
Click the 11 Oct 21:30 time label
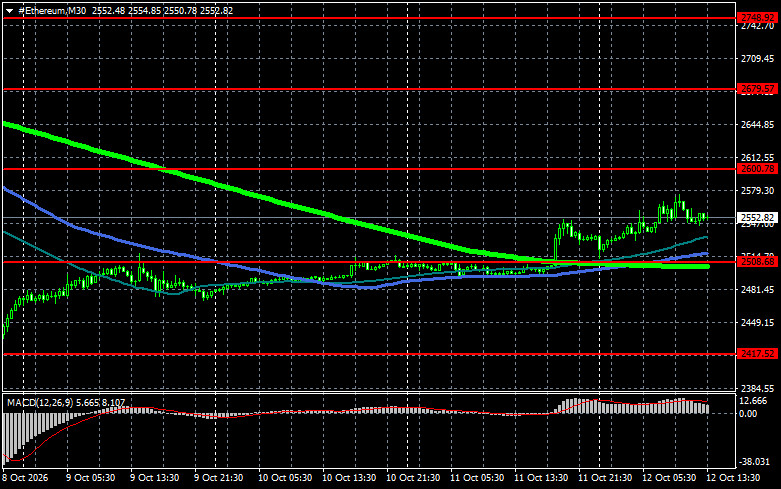click(x=605, y=478)
